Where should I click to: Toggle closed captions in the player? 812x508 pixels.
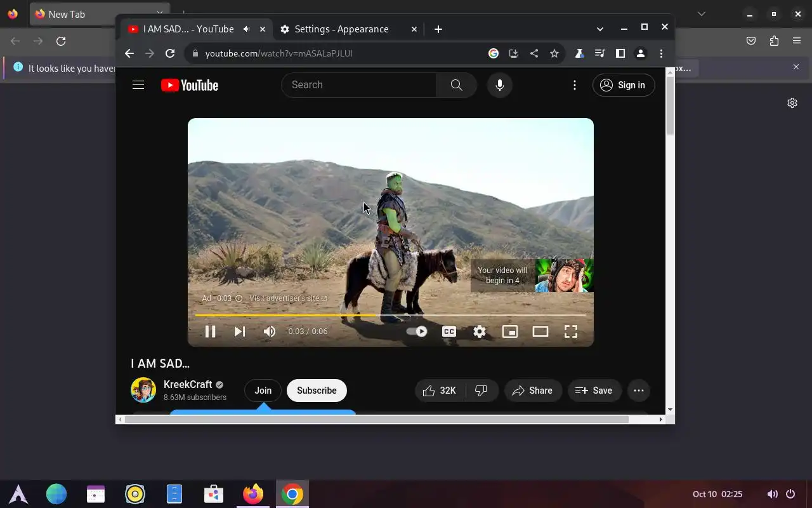449,331
